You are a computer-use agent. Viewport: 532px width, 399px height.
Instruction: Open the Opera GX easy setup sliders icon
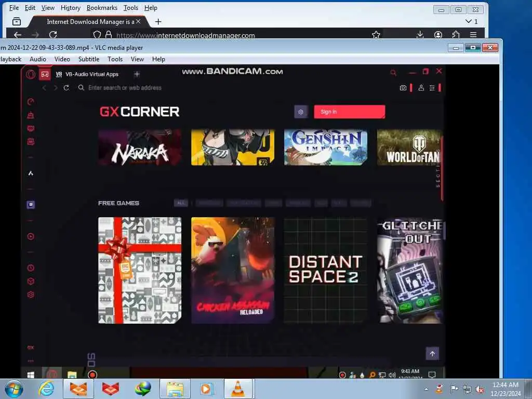pyautogui.click(x=432, y=88)
